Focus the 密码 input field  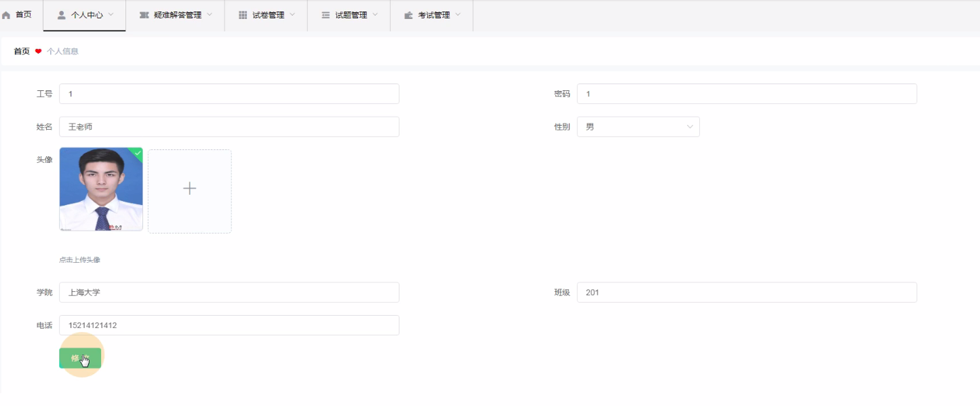tap(746, 94)
